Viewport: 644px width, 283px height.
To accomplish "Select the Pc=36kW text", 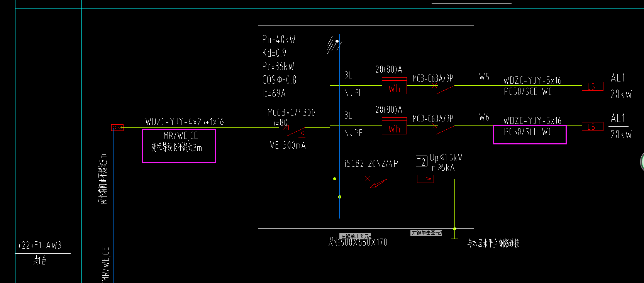I will pyautogui.click(x=278, y=66).
